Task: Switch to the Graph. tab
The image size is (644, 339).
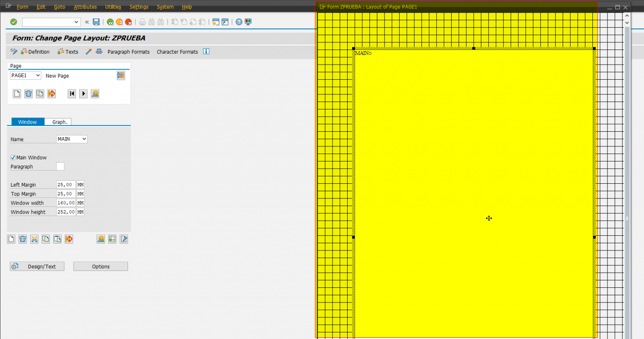Action: tap(59, 122)
